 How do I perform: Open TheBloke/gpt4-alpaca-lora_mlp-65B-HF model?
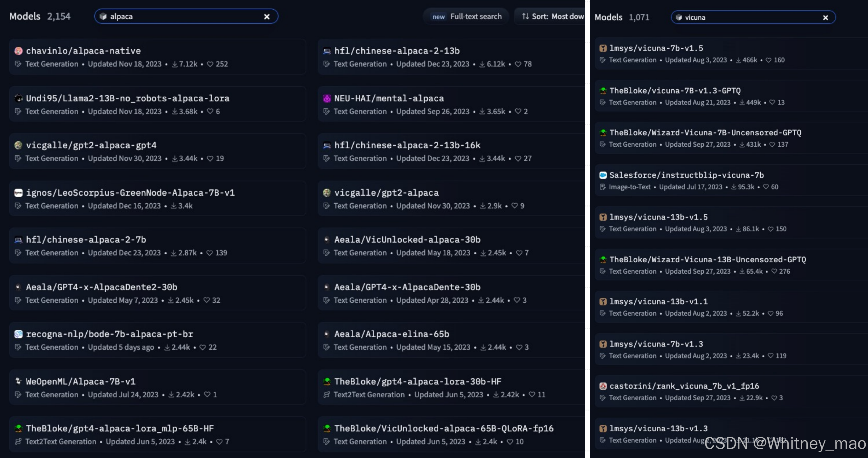[120, 428]
